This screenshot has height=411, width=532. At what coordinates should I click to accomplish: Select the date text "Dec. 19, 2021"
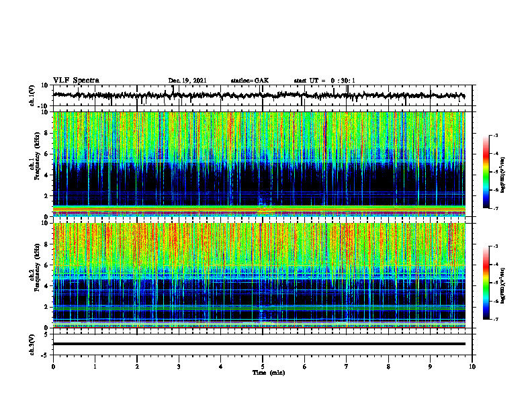coord(187,81)
